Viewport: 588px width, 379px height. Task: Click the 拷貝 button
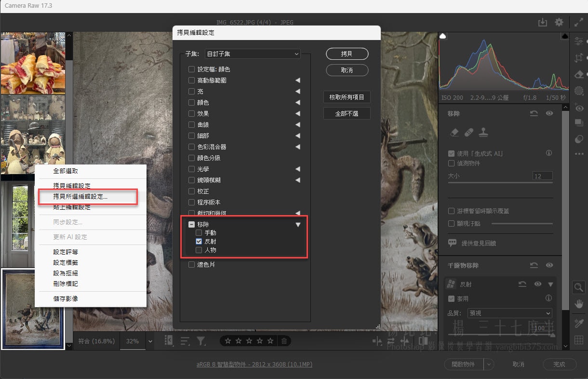point(347,54)
